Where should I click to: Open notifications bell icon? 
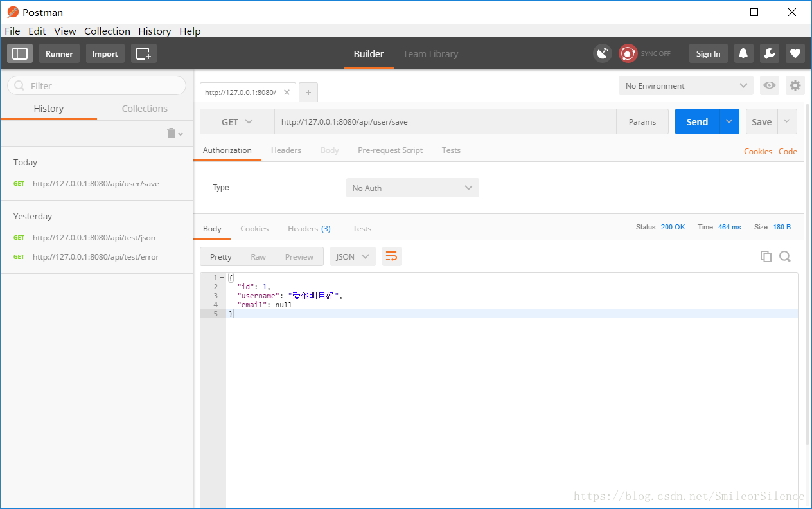pos(744,53)
